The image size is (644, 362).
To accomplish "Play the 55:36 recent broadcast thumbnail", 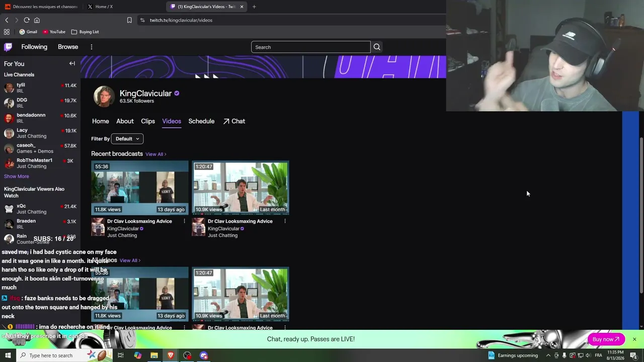I will (x=140, y=188).
